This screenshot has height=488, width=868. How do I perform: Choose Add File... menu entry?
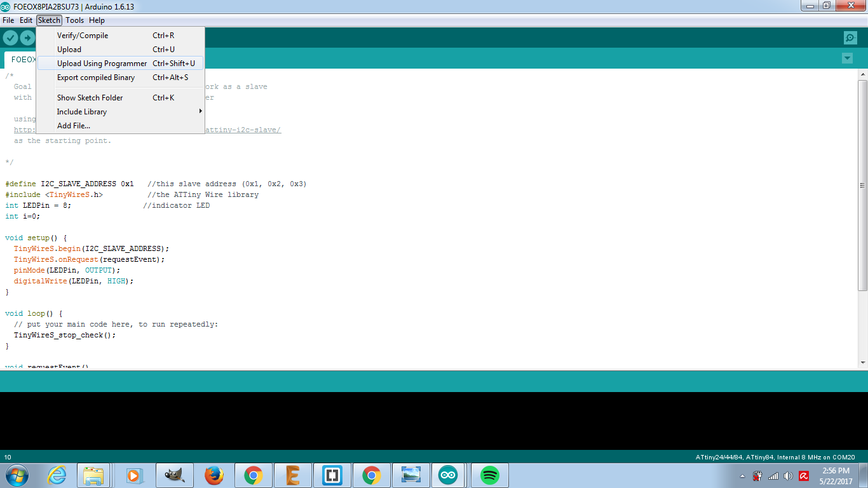121,126
